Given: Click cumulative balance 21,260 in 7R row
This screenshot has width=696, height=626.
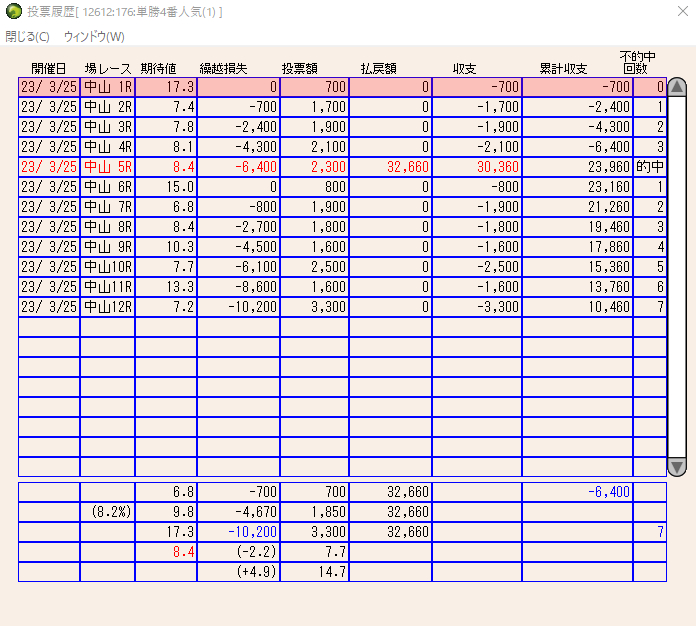Looking at the screenshot, I should click(x=577, y=207).
